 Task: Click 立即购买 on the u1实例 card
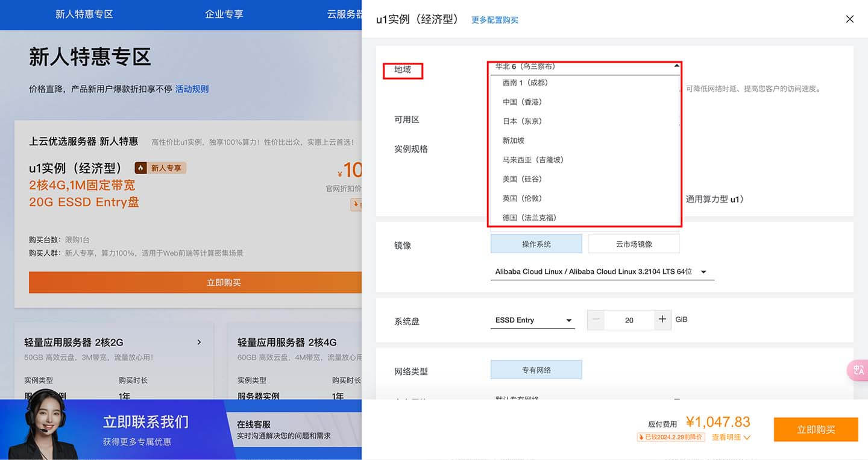coord(195,282)
